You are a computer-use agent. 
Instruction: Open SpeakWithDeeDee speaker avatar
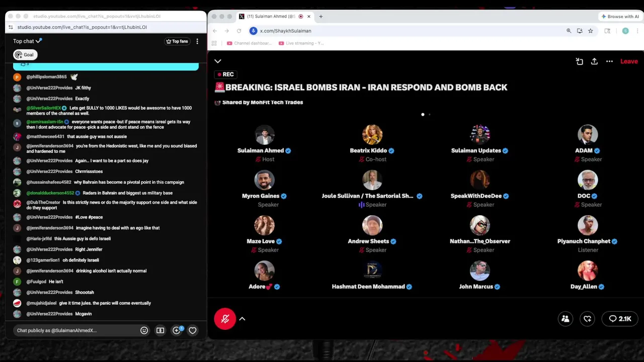tap(480, 180)
